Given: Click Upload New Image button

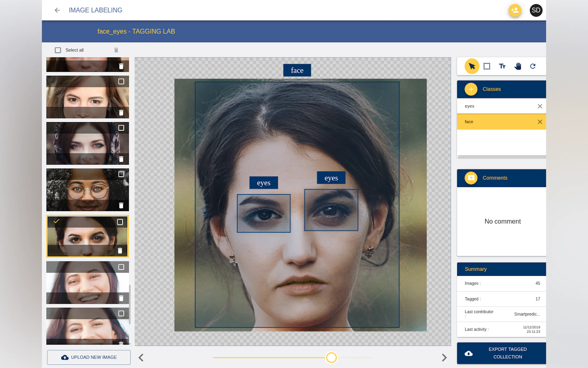Looking at the screenshot, I should (89, 357).
